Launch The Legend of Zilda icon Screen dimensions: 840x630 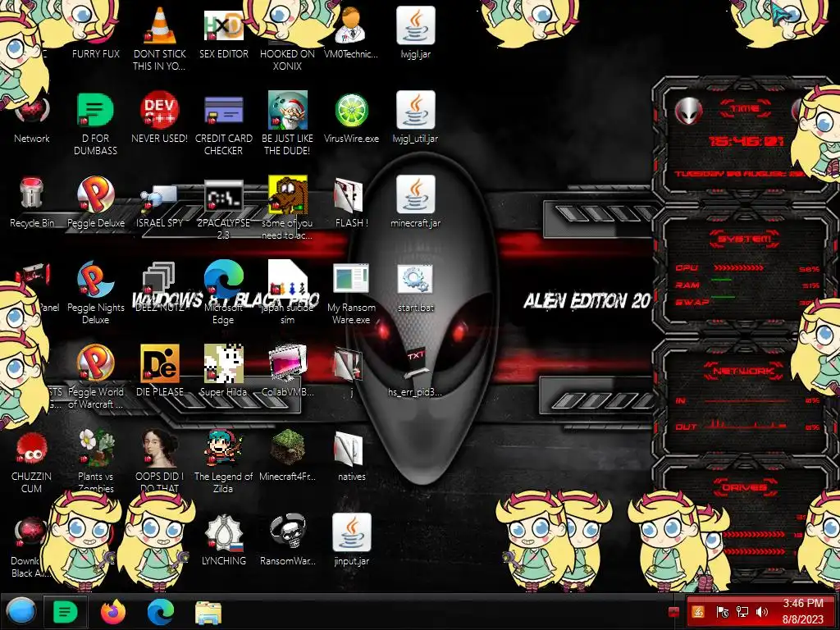[223, 448]
